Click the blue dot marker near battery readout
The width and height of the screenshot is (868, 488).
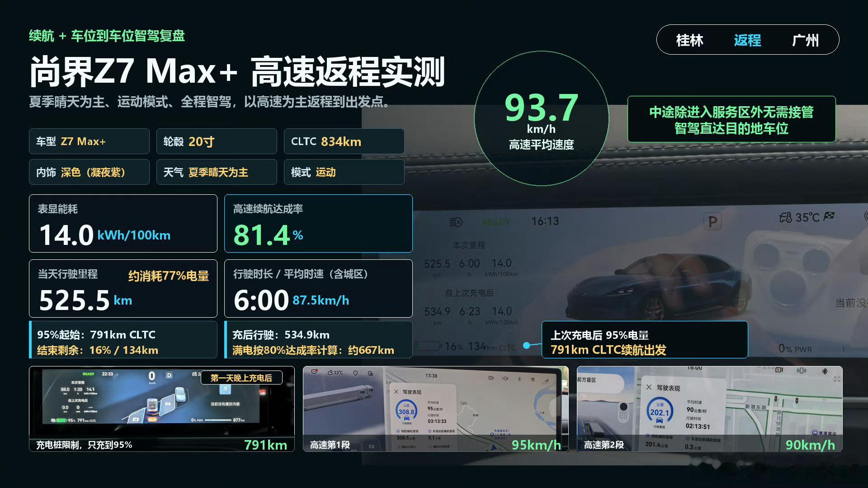pos(526,345)
